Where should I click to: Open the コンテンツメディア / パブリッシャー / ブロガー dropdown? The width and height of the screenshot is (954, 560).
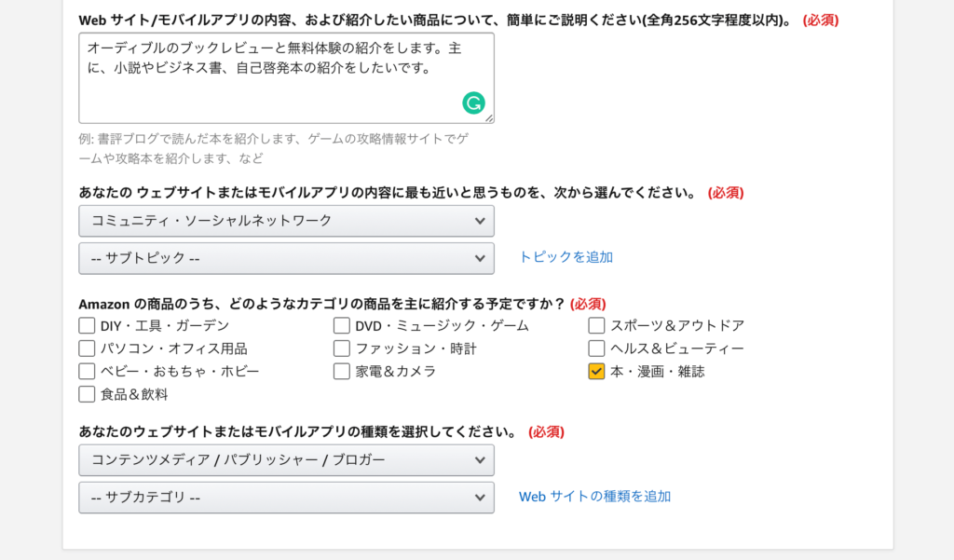(x=286, y=460)
